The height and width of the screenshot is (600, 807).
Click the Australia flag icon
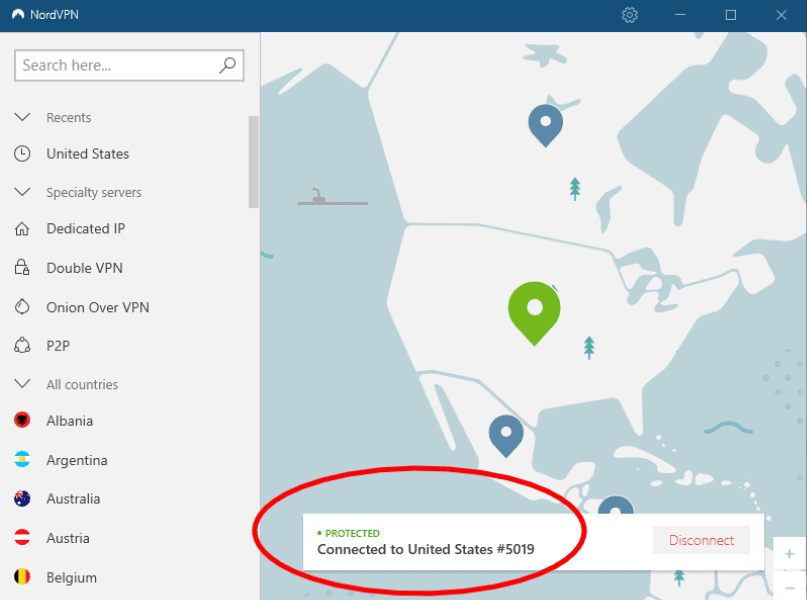22,499
